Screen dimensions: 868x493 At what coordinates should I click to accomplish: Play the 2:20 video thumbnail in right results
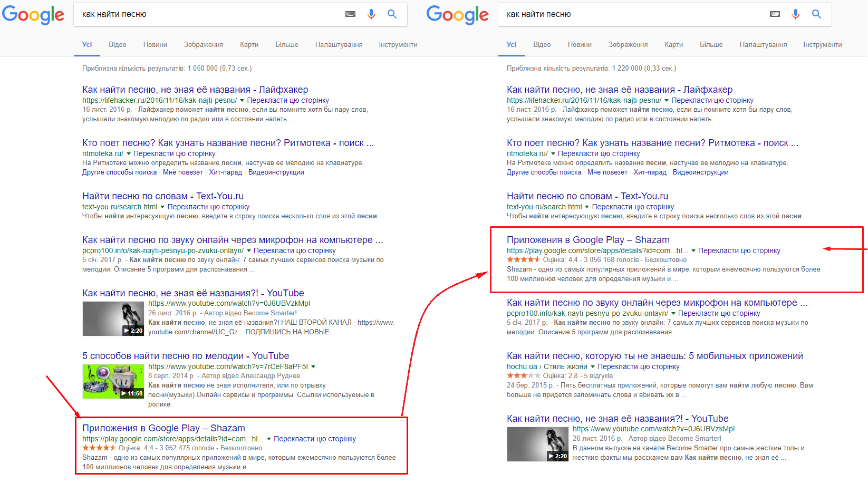pyautogui.click(x=538, y=444)
